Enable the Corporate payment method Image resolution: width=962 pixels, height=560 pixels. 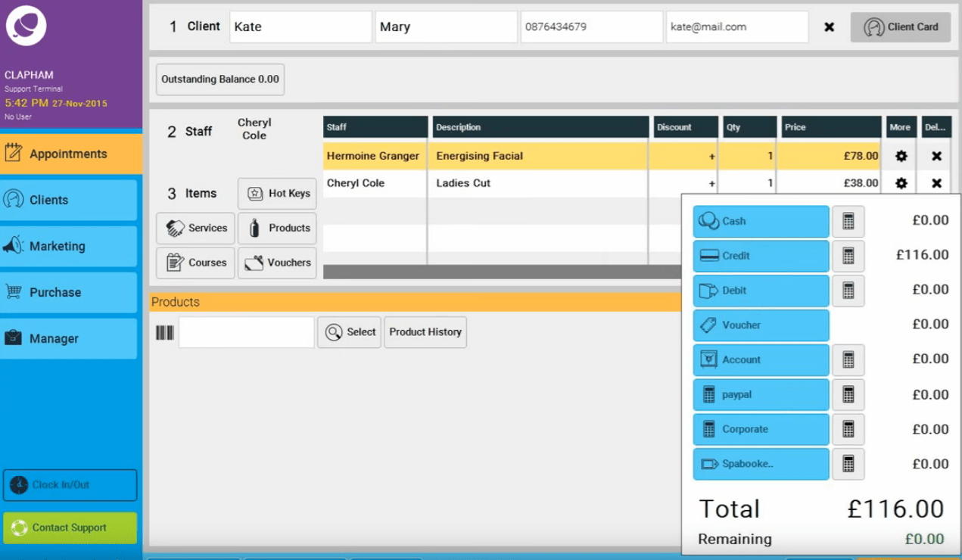click(760, 429)
